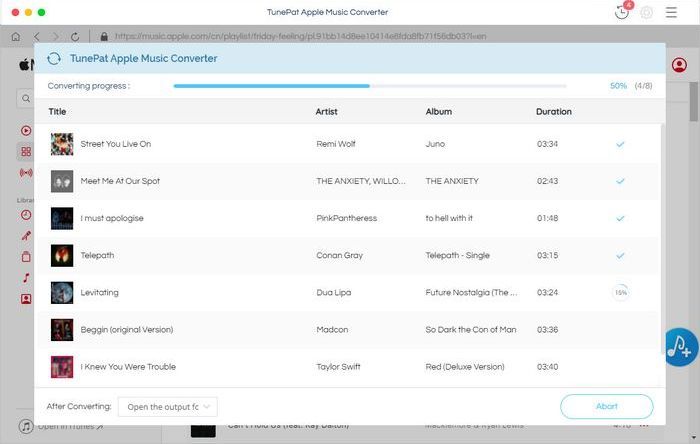The width and height of the screenshot is (700, 444).
Task: Click the checkmark for I must apologise
Action: coord(620,218)
